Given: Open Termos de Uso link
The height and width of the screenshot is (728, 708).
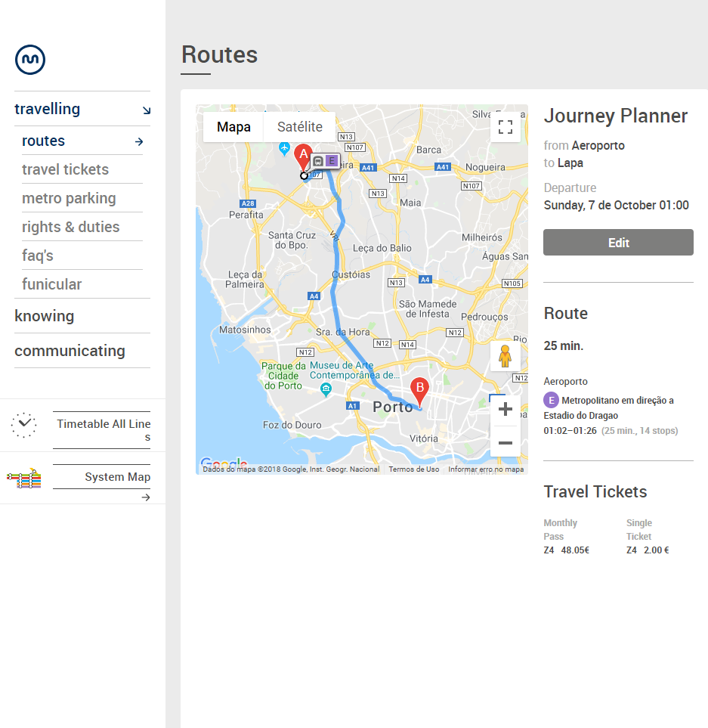Looking at the screenshot, I should 414,469.
